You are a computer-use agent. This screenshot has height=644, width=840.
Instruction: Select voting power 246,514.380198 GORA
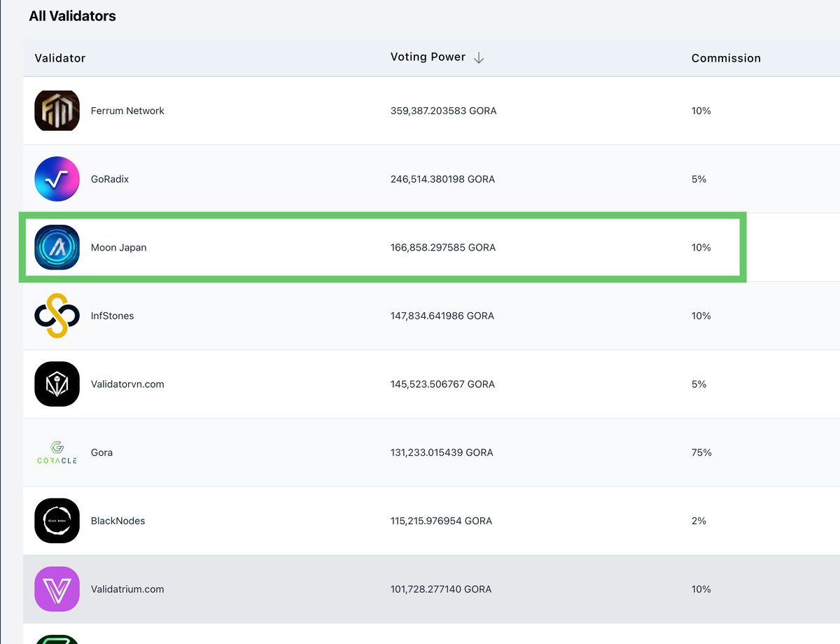(442, 179)
